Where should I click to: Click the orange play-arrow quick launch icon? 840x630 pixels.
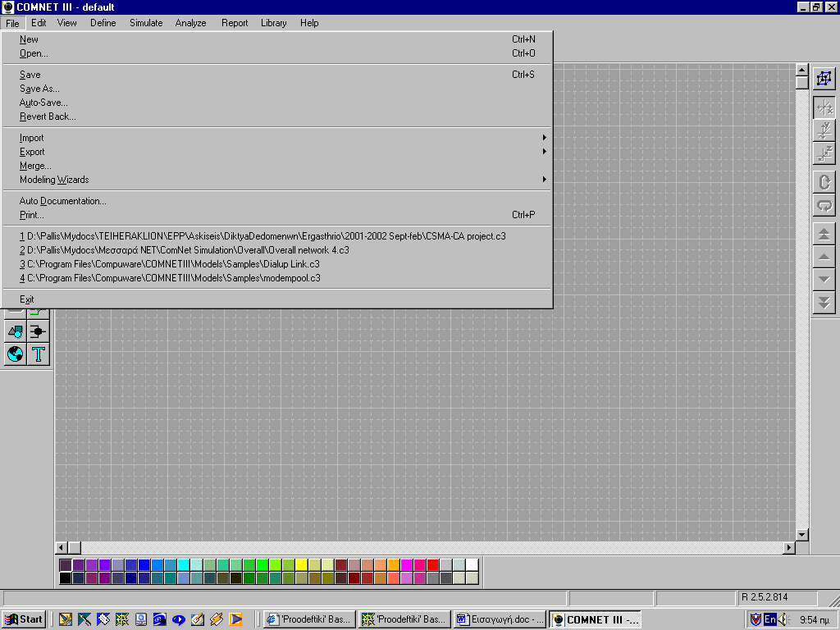pyautogui.click(x=235, y=619)
